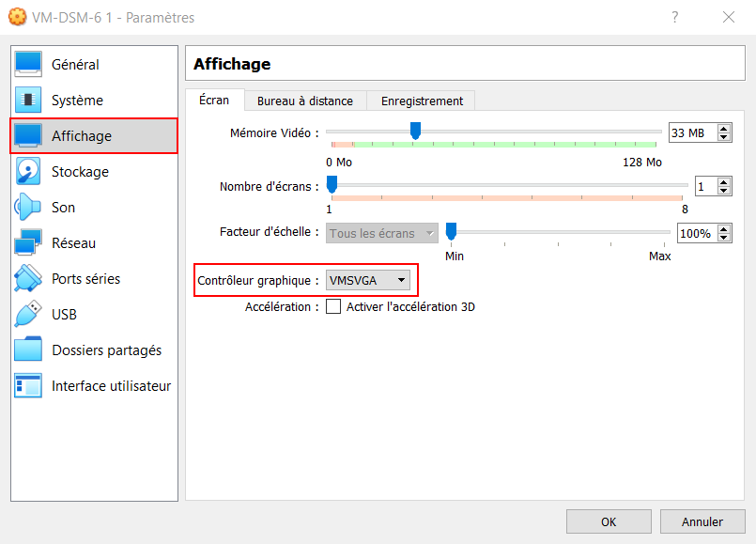Increase the scale factor percentage stepper
Image resolution: width=756 pixels, height=544 pixels.
[x=723, y=229]
